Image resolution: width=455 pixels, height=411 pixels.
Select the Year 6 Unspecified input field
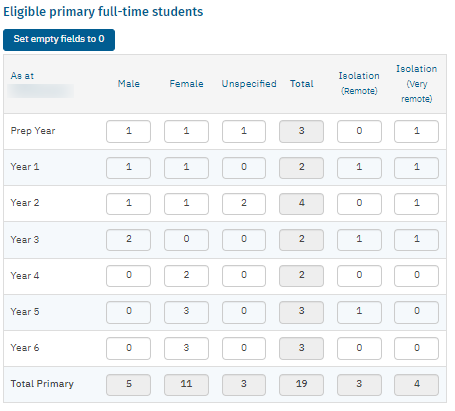click(244, 348)
